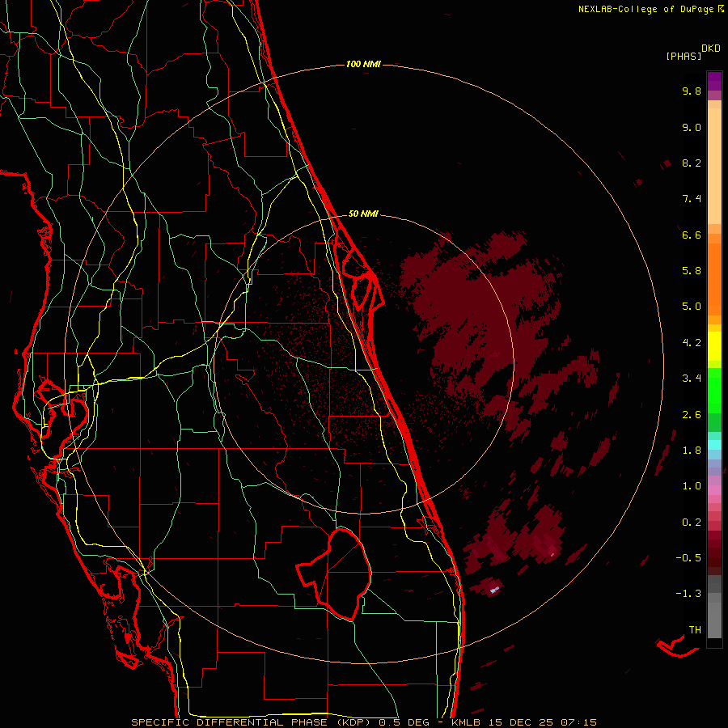This screenshot has height=728, width=728.
Task: Click the 07:15 timestamp text
Action: click(578, 722)
